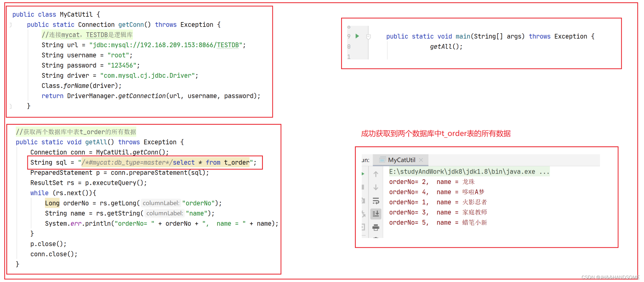
Task: Click gutter line number 9
Action: (x=349, y=36)
